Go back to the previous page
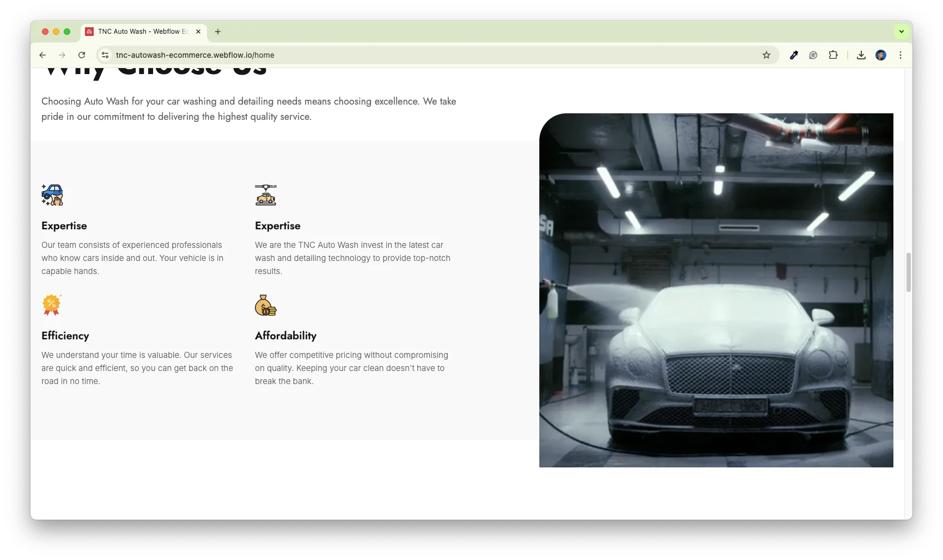943x560 pixels. [x=42, y=55]
